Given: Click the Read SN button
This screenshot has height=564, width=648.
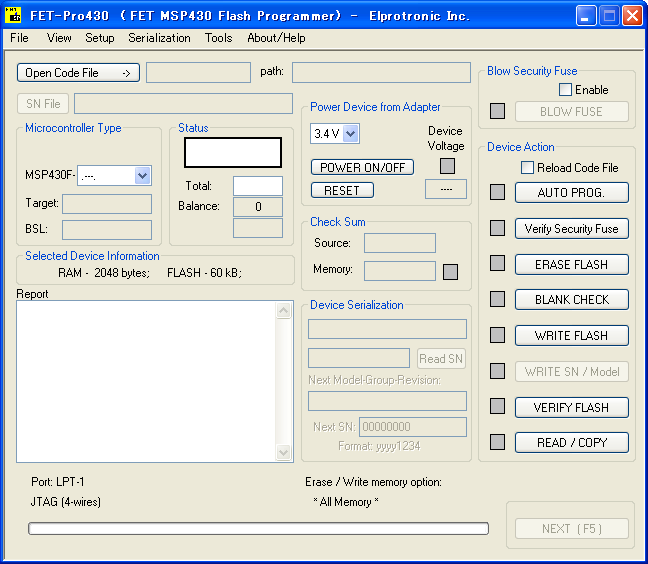Looking at the screenshot, I should (x=441, y=359).
